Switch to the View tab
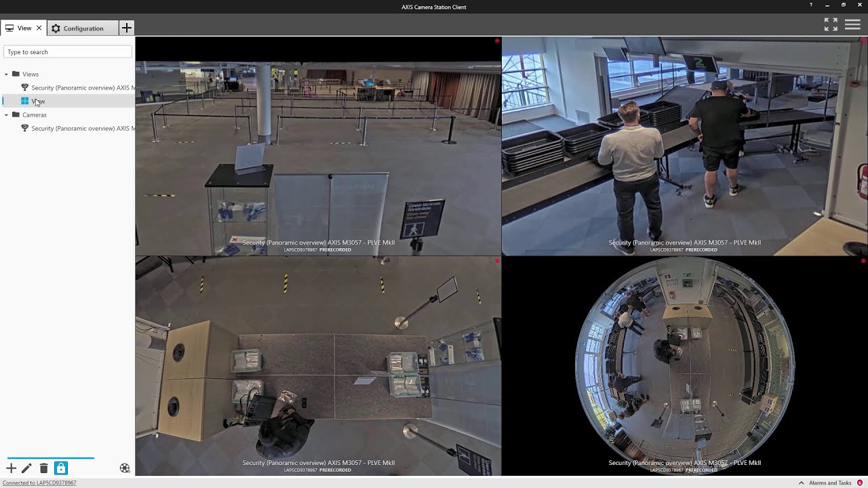This screenshot has width=868, height=488. [24, 28]
